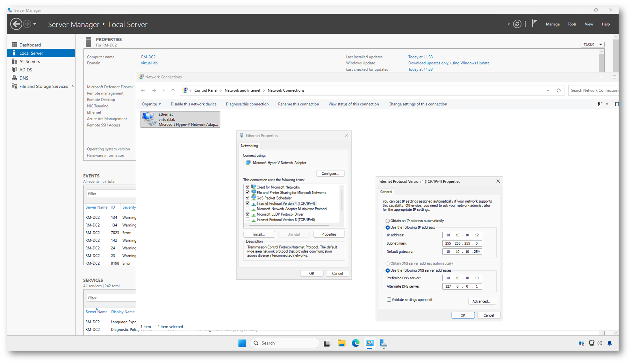Click the DNS role icon in sidebar
This screenshot has height=364, width=632.
tap(14, 78)
